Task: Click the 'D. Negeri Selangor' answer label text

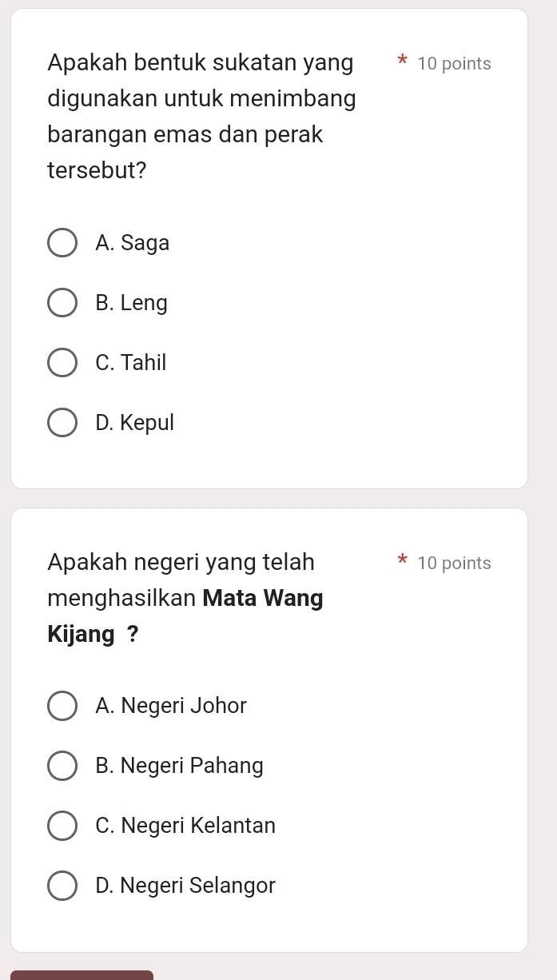Action: tap(185, 886)
